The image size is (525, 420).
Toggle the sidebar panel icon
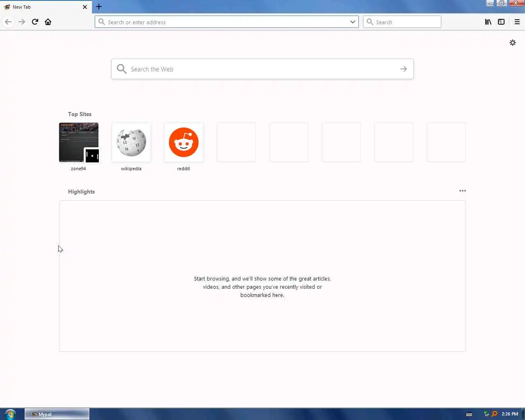click(501, 22)
